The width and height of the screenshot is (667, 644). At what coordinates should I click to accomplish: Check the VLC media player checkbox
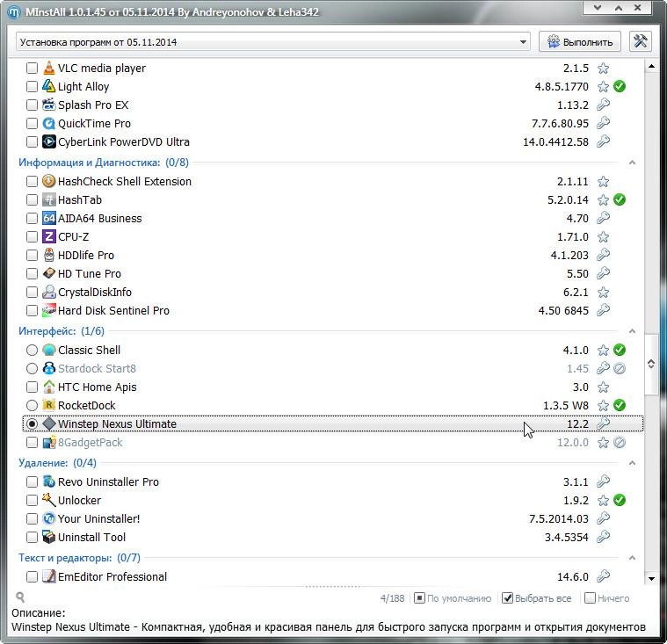tap(32, 68)
